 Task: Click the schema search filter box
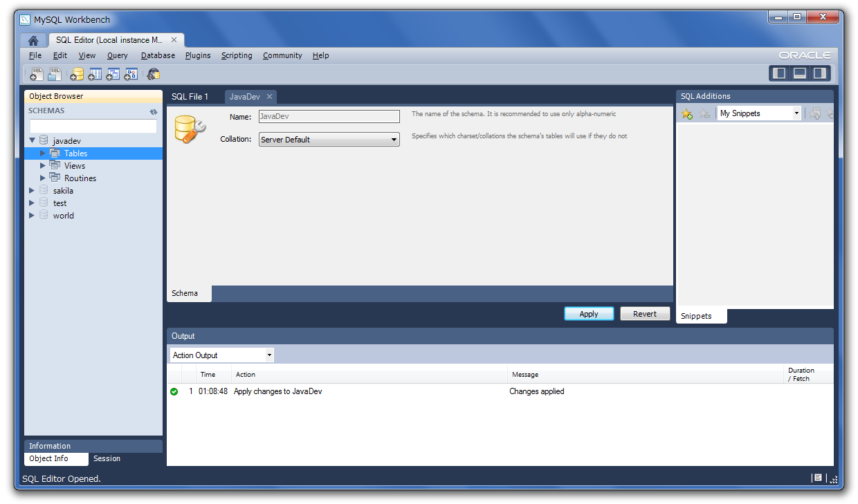pyautogui.click(x=93, y=127)
